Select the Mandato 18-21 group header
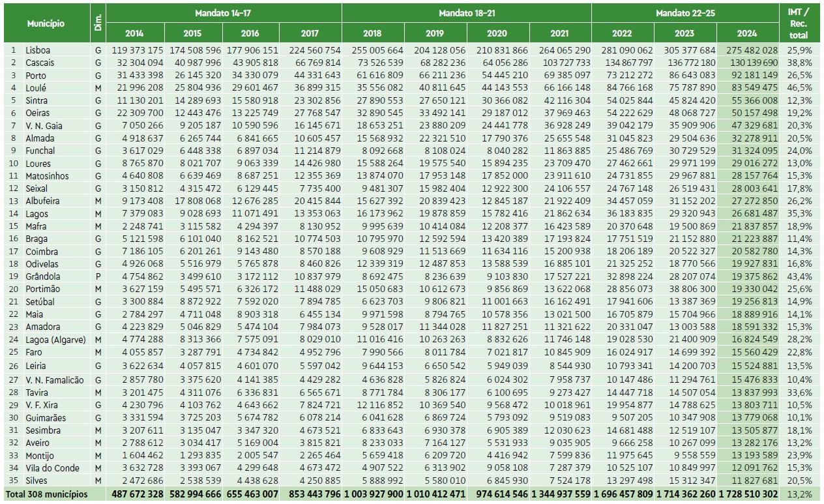Viewport: 824px width, 504px height. pos(466,13)
